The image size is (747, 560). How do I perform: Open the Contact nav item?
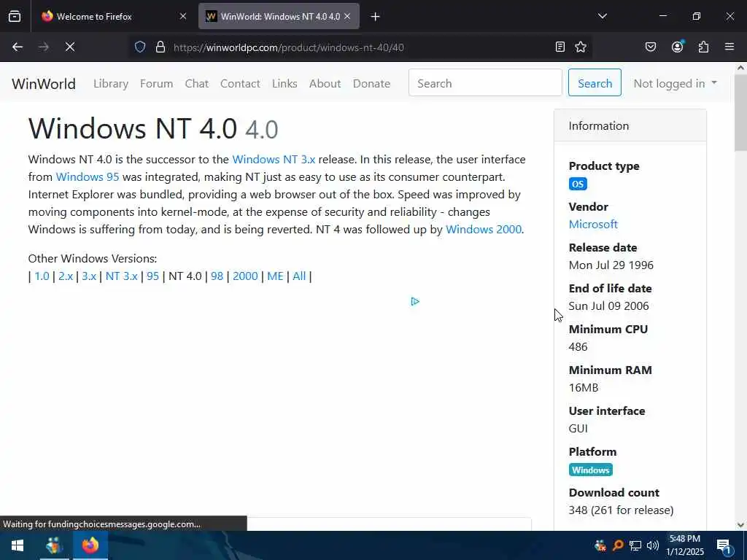[x=240, y=84]
